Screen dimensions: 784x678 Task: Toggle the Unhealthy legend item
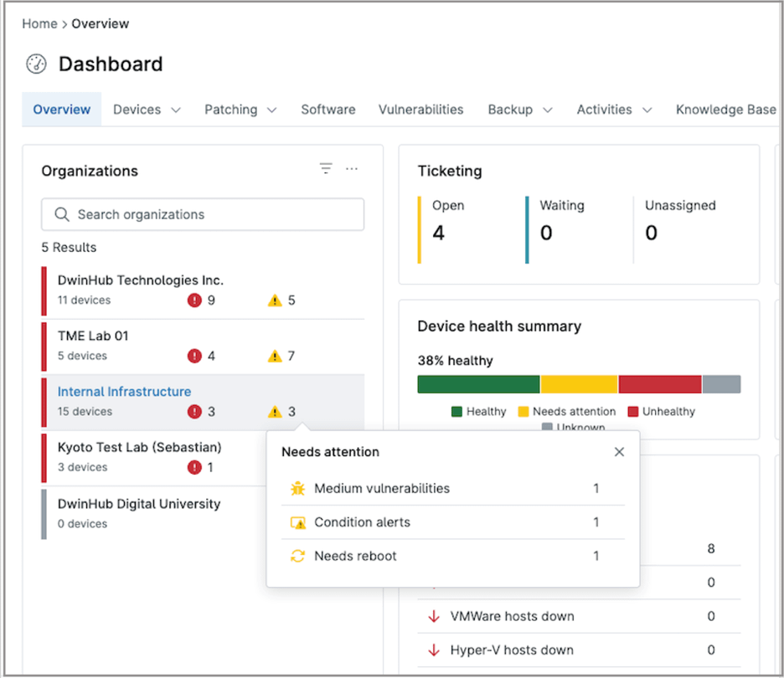click(662, 411)
